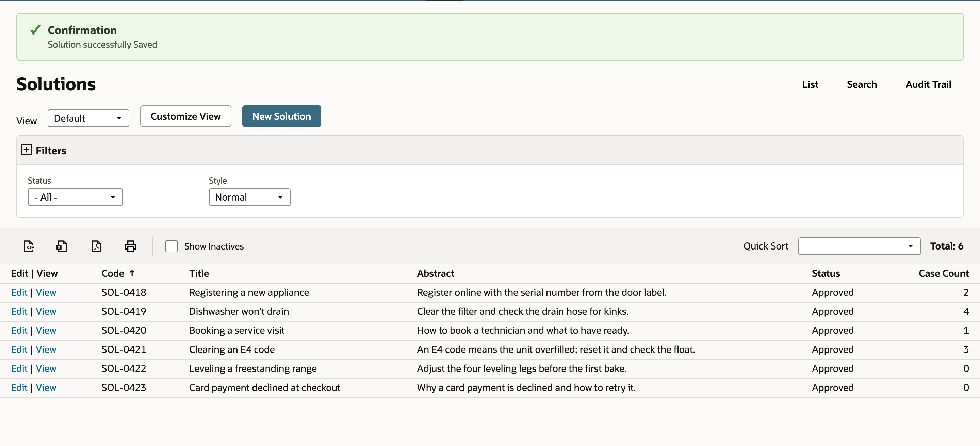
Task: Select 'Registering a new appliance' title
Action: point(249,293)
